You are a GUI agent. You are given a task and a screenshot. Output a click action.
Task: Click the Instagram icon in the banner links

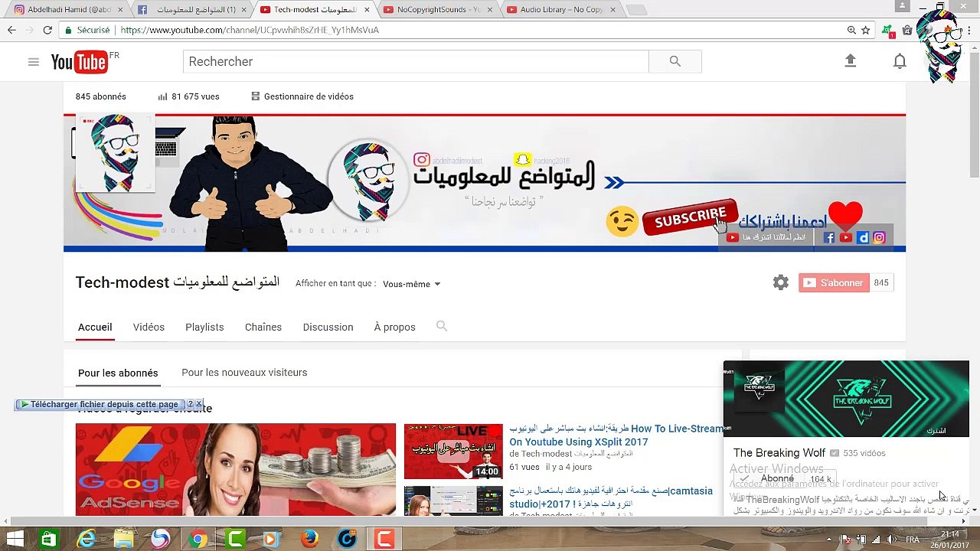tap(879, 238)
